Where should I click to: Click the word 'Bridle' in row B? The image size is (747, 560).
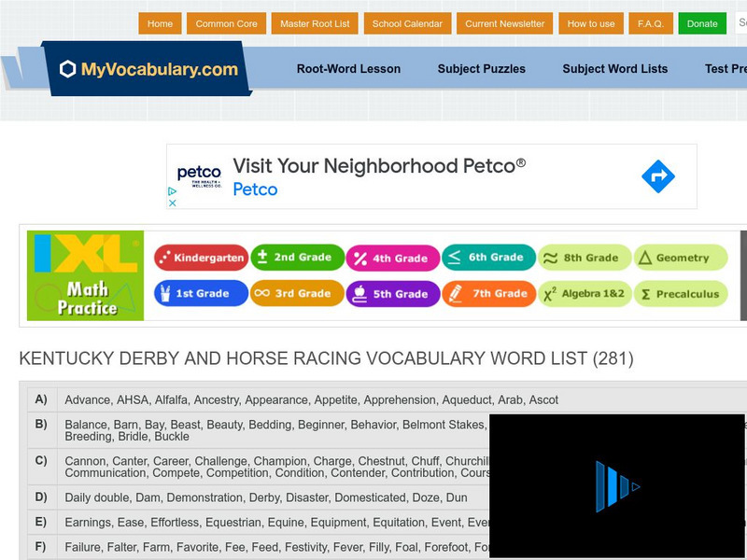click(133, 436)
